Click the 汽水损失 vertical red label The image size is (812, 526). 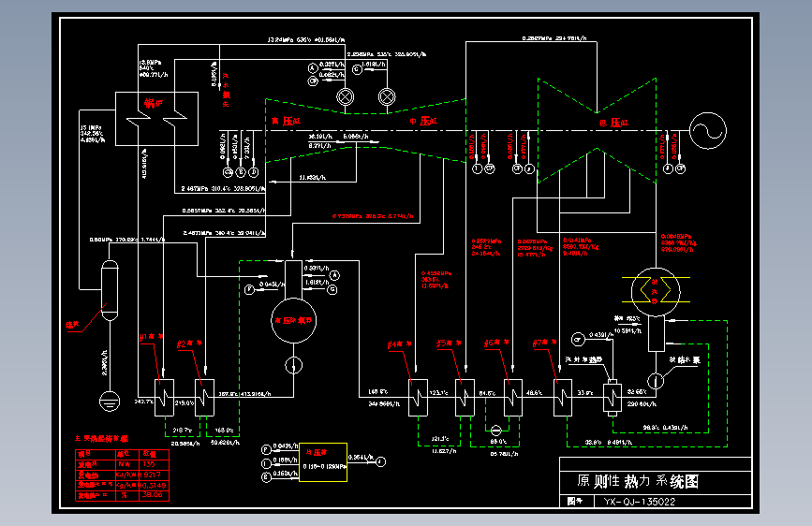point(227,90)
